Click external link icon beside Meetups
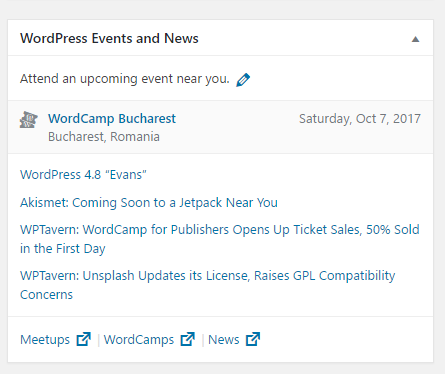The height and width of the screenshot is (374, 445). 84,339
